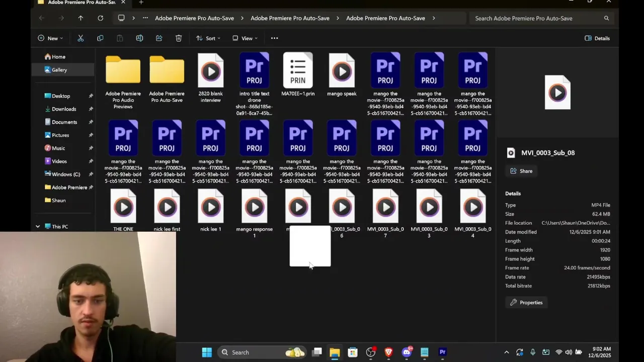Screen dimensions: 644x362
Task: Click the pin icon next to Desktop
Action: pyautogui.click(x=91, y=96)
